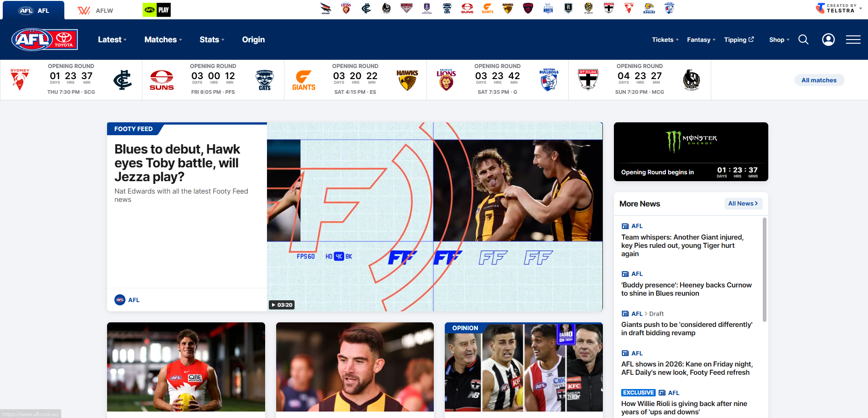
Task: Click the Richmond Tigers club logo
Action: tap(589, 9)
